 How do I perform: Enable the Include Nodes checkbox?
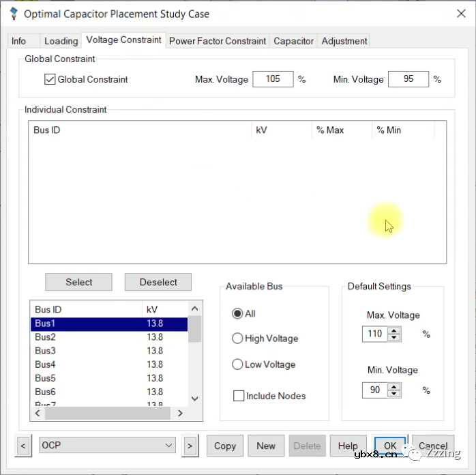pos(239,396)
